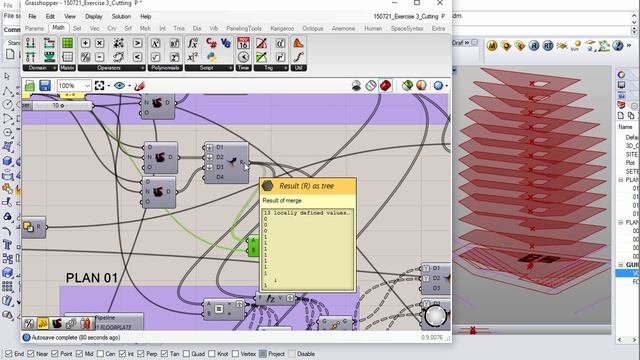Click the Wireframe Preview icon
This screenshot has height=360, width=640.
pos(371,86)
